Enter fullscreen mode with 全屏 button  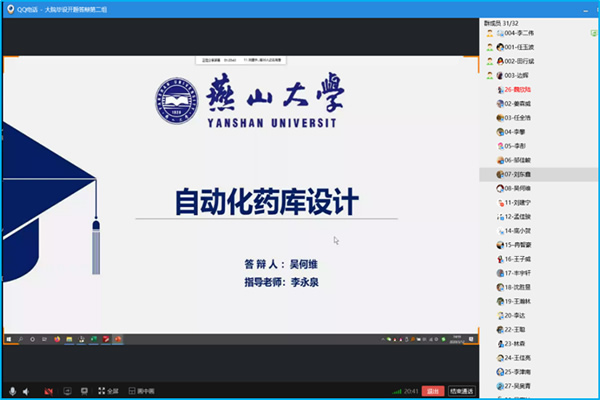coord(108,391)
